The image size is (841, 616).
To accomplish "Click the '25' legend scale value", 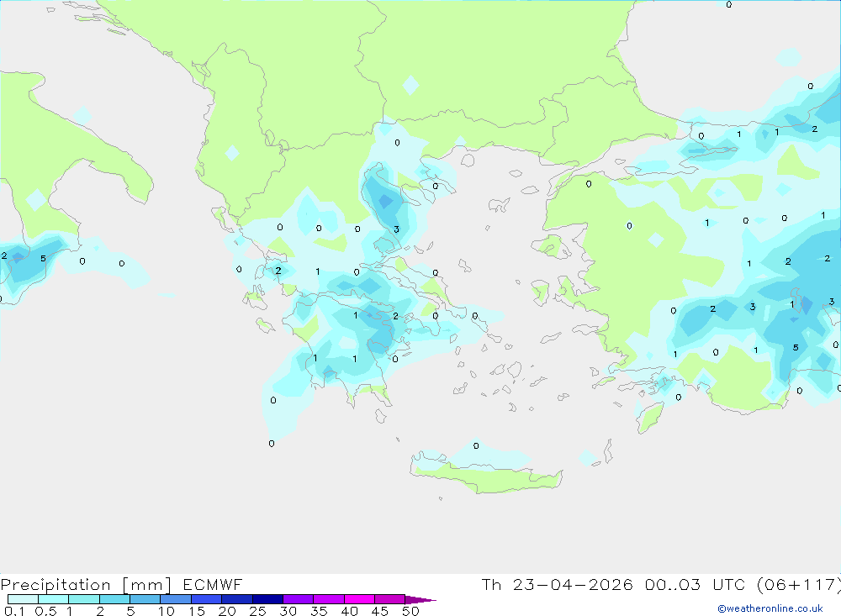I will (x=257, y=611).
